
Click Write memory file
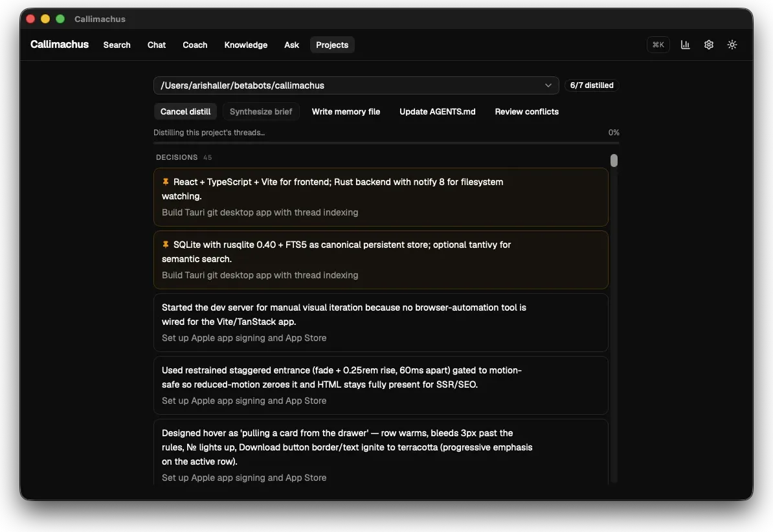346,111
